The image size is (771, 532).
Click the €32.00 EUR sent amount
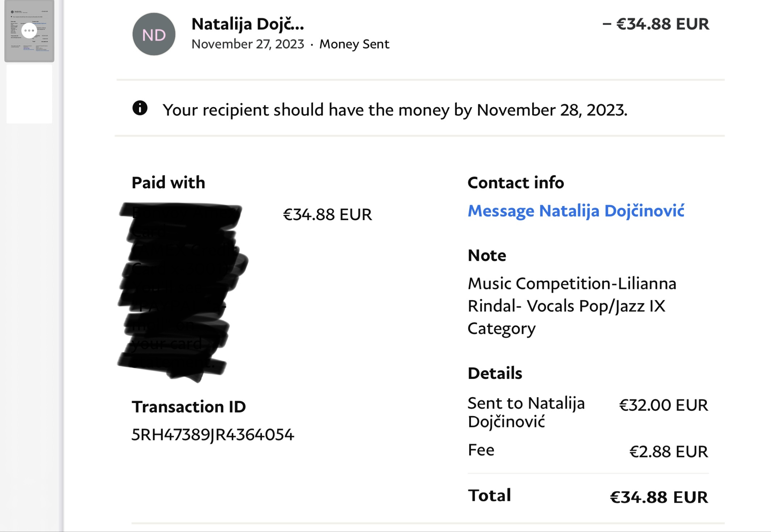663,405
